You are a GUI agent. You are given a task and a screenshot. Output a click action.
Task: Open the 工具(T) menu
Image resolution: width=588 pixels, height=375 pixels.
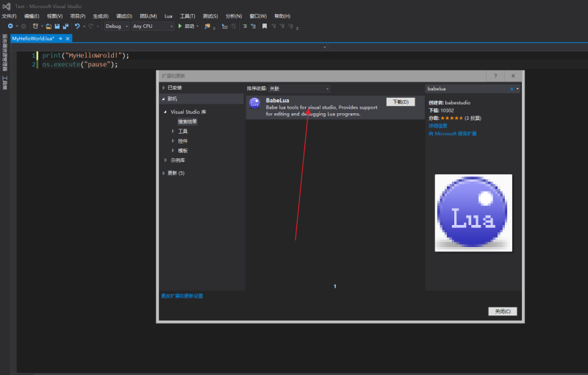click(x=187, y=15)
